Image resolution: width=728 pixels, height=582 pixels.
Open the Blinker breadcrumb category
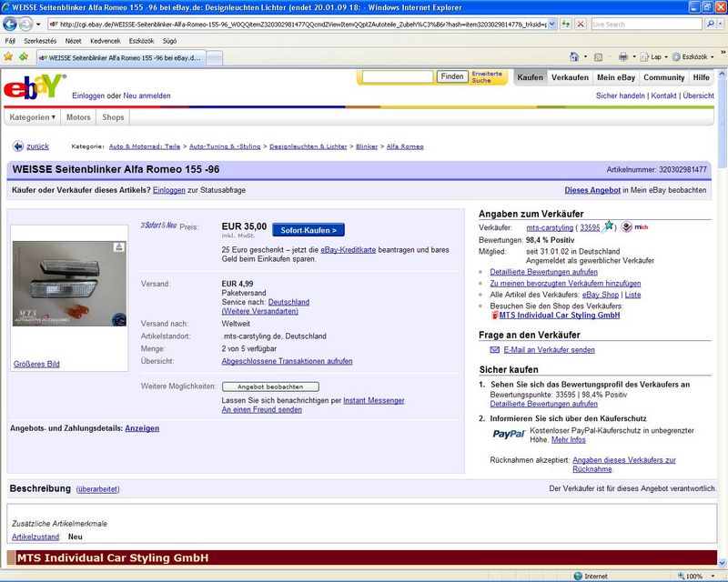[x=367, y=146]
